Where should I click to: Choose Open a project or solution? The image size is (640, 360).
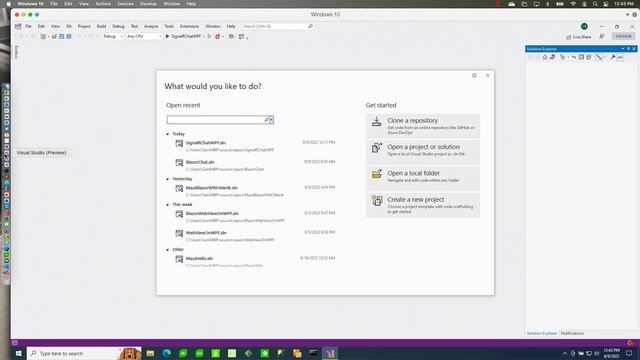coord(423,152)
